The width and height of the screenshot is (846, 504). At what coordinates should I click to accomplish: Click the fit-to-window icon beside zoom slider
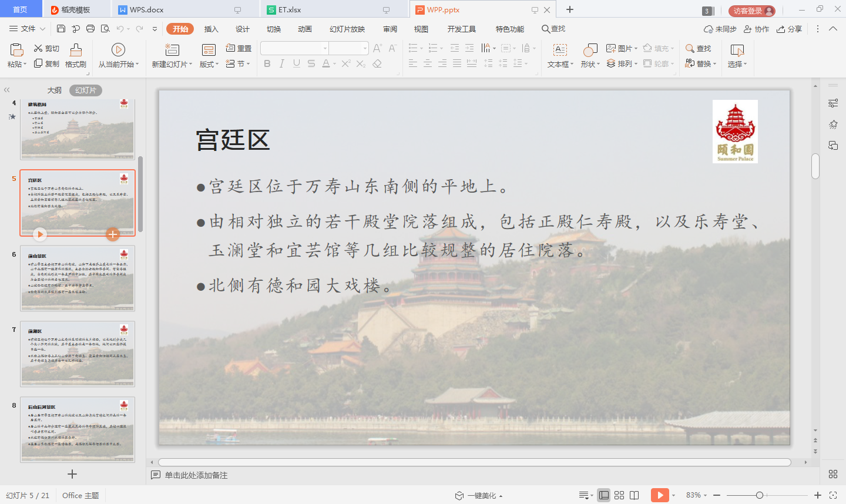coord(833,495)
